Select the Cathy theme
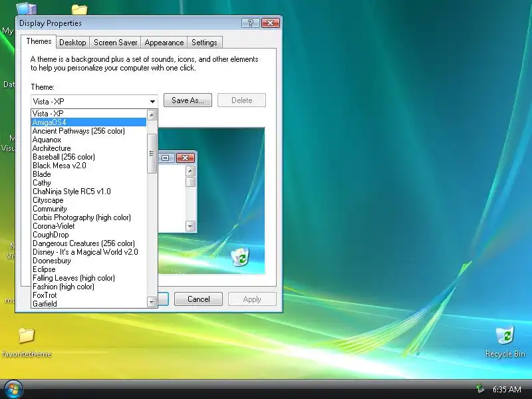The image size is (532, 399). click(x=89, y=182)
